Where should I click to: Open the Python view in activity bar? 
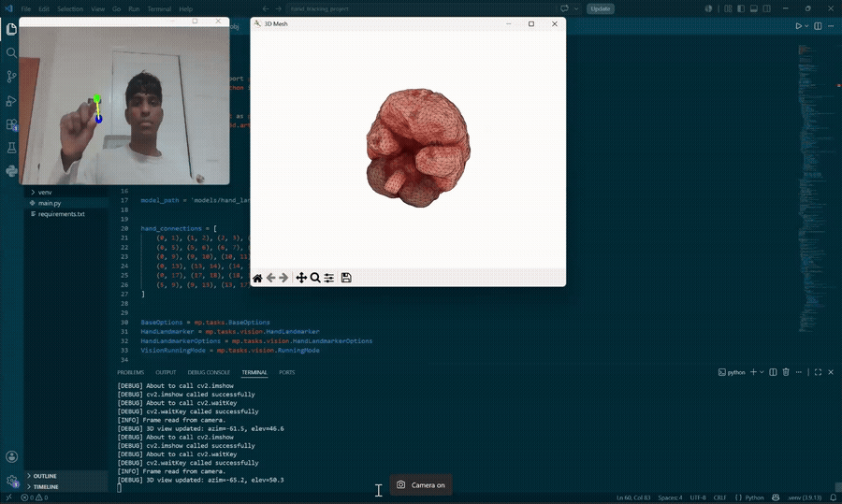point(11,171)
